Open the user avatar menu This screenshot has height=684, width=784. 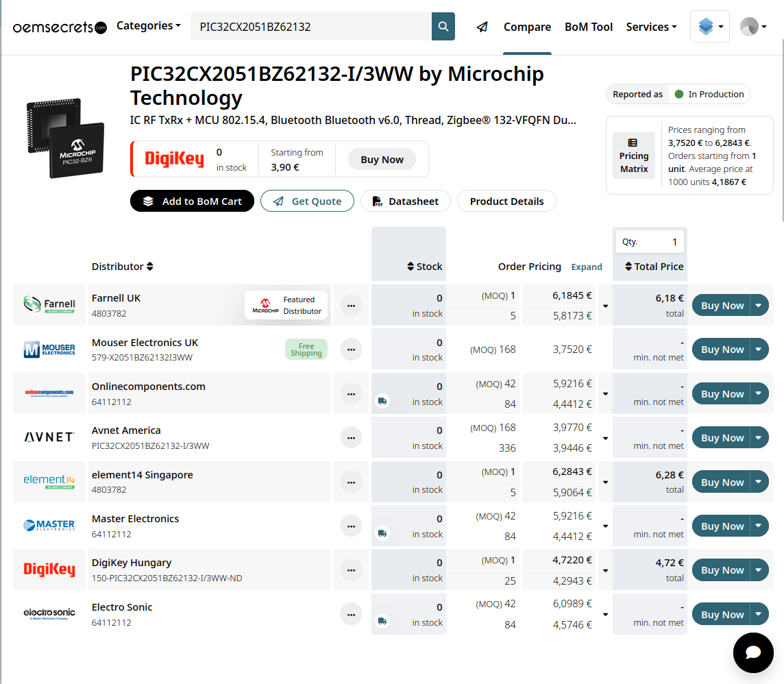coord(753,27)
